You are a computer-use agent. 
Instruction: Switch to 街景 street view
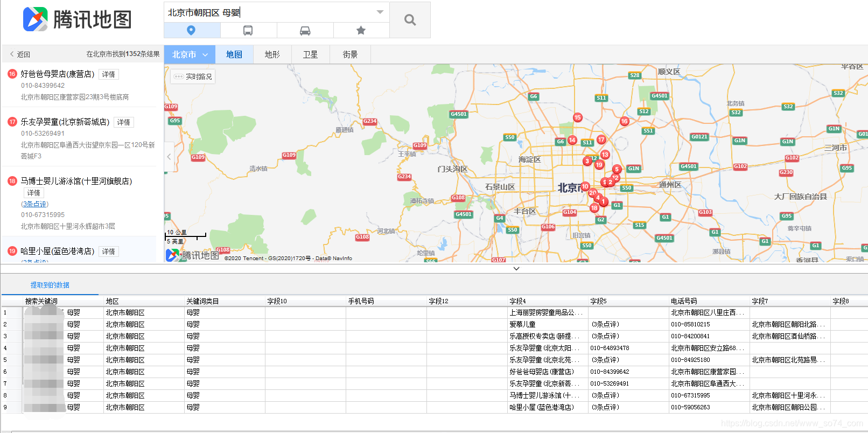click(350, 54)
